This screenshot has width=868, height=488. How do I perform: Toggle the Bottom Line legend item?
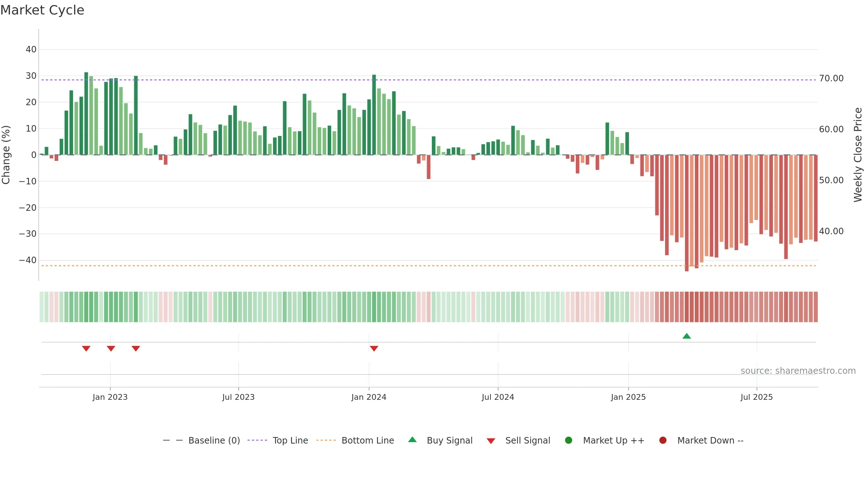tap(355, 440)
